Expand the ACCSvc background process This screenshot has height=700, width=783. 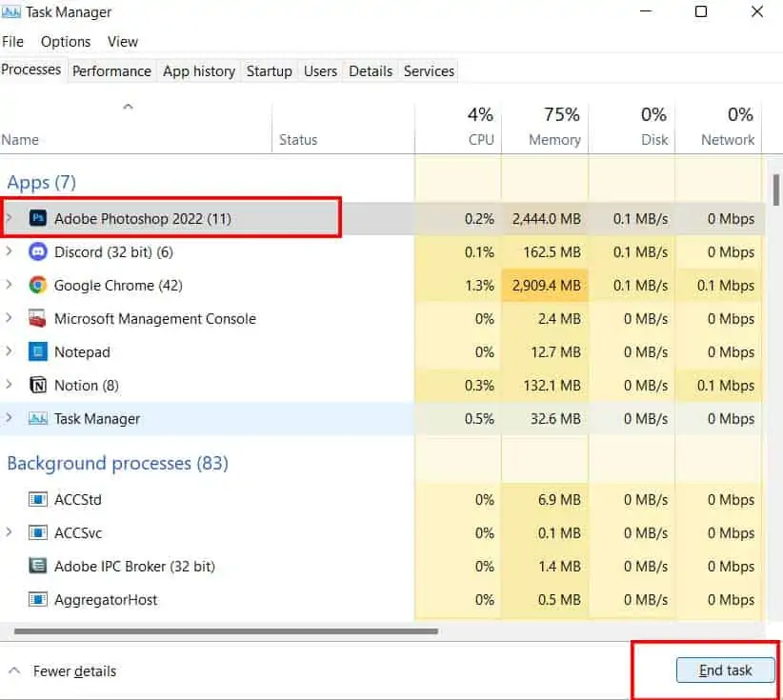9,532
